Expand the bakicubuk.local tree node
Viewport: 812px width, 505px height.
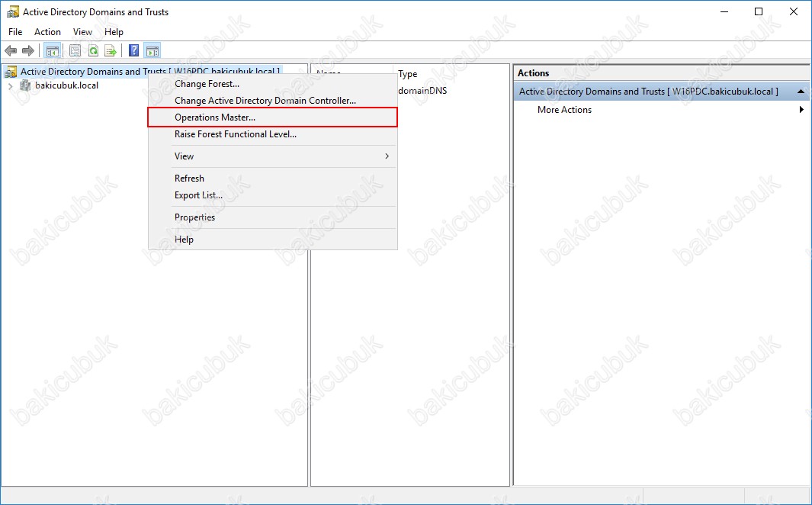[11, 86]
